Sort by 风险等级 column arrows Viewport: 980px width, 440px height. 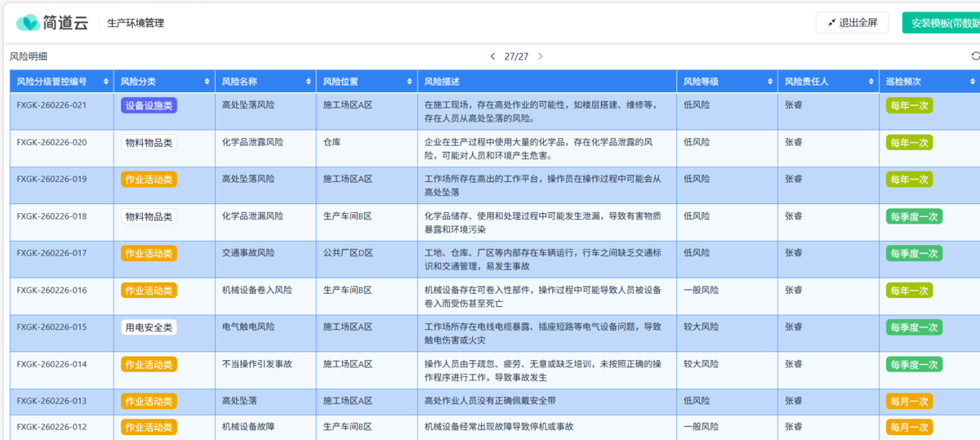click(x=770, y=82)
